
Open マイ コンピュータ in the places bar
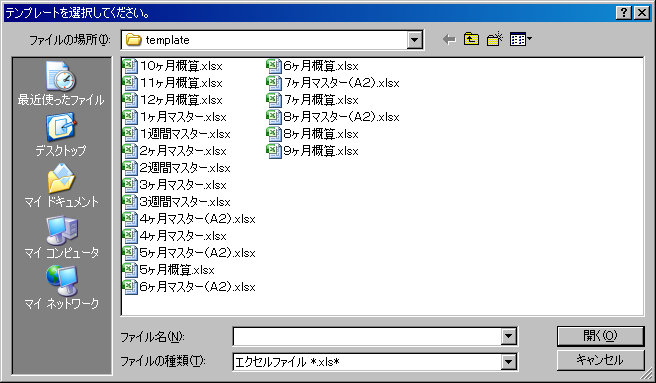[61, 236]
